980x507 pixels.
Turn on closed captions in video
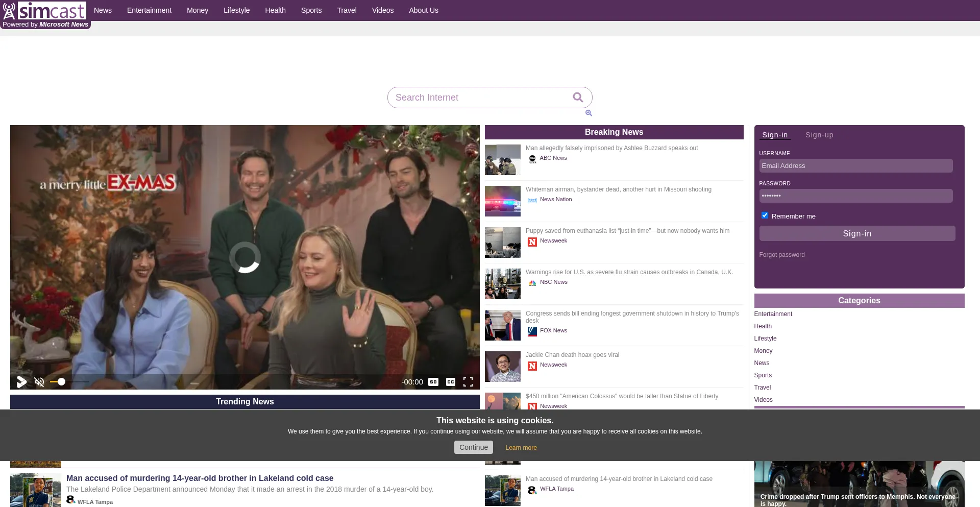pos(451,382)
